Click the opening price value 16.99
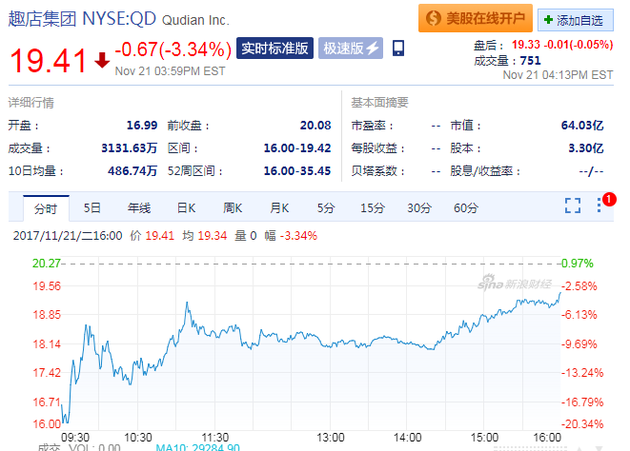 [142, 125]
